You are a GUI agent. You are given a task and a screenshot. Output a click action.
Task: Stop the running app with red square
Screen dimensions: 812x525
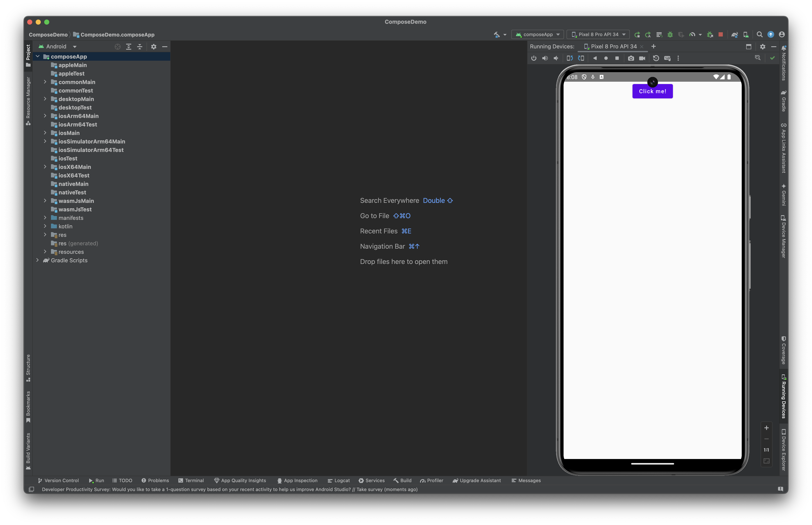coord(721,34)
